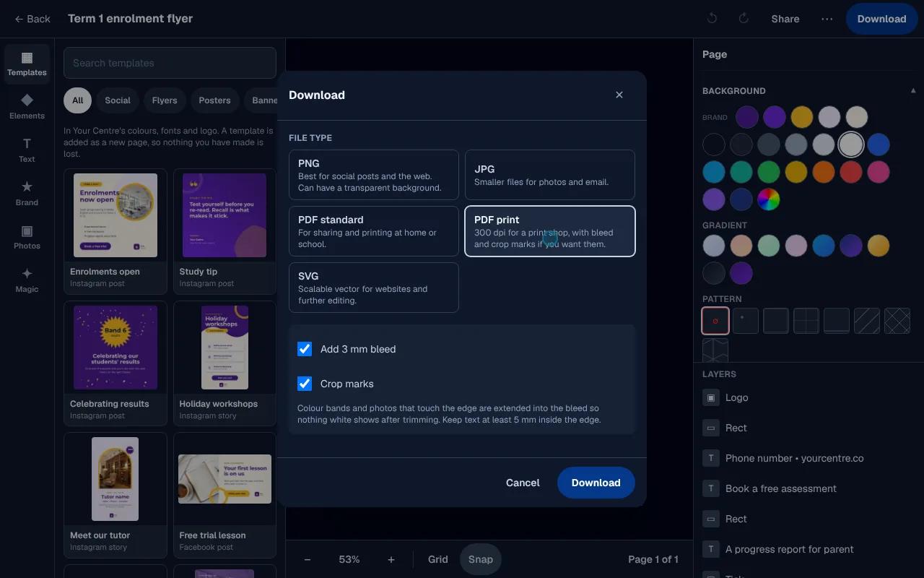Toggle the Crop marks checkbox
The image size is (924, 578).
pyautogui.click(x=305, y=384)
